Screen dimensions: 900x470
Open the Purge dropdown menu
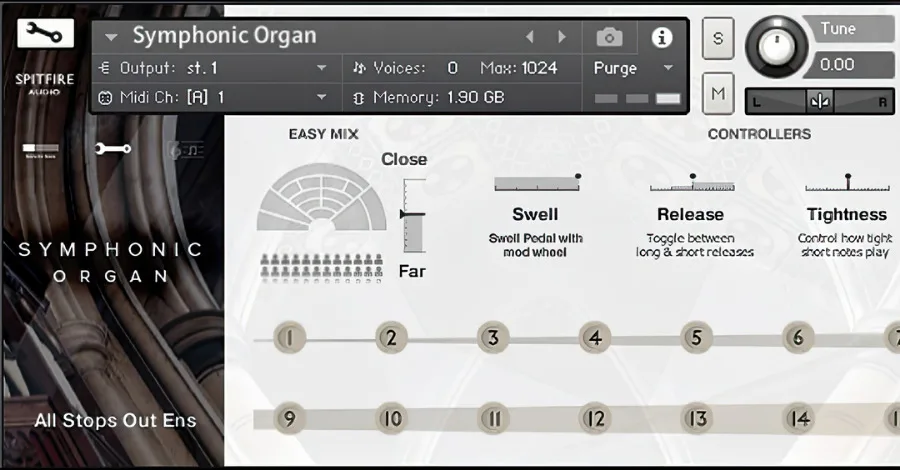pyautogui.click(x=668, y=68)
